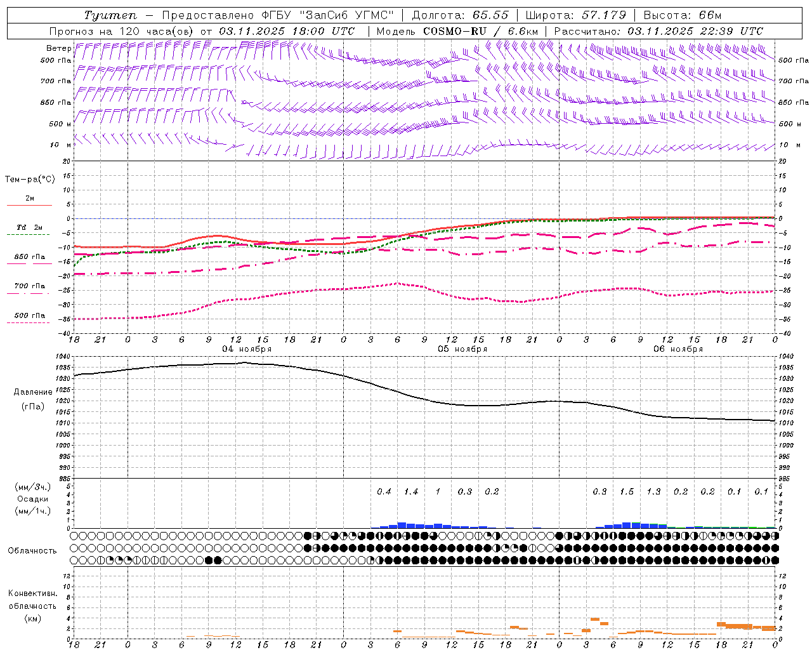
Task: Click the "Облачность" cloud cover label
Action: coord(32,550)
